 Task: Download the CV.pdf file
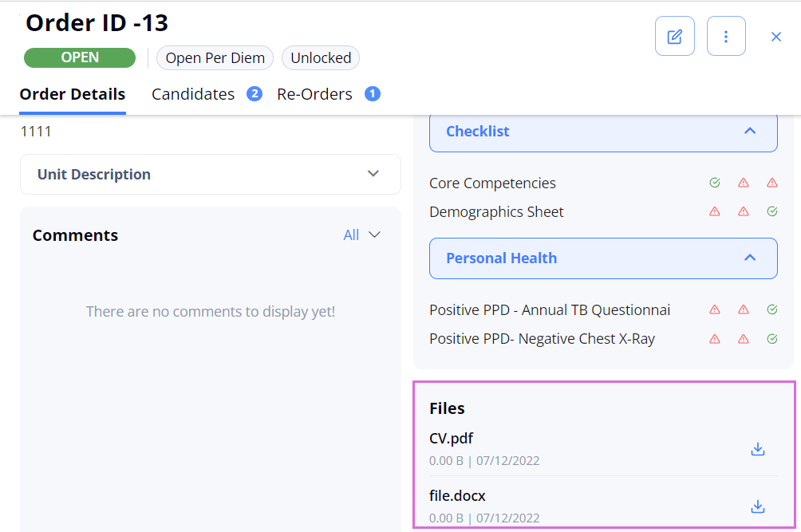pos(758,449)
